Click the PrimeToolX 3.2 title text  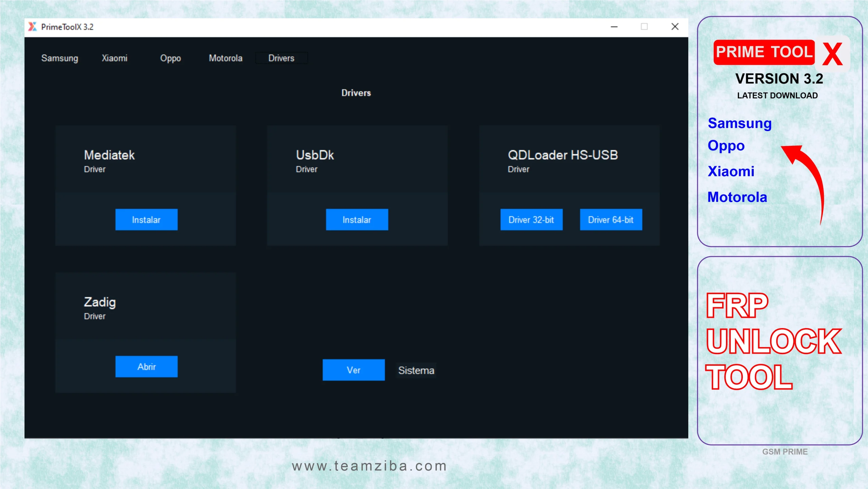click(x=67, y=27)
